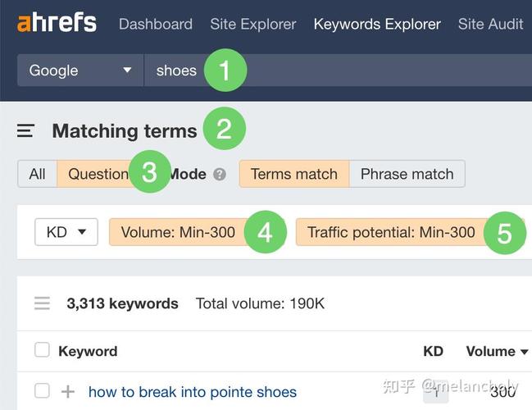
Task: Sort by the Volume column arrow
Action: pyautogui.click(x=525, y=352)
